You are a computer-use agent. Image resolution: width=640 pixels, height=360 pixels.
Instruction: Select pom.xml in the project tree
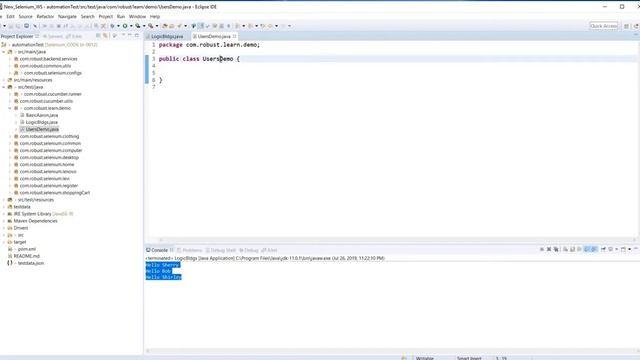point(27,249)
